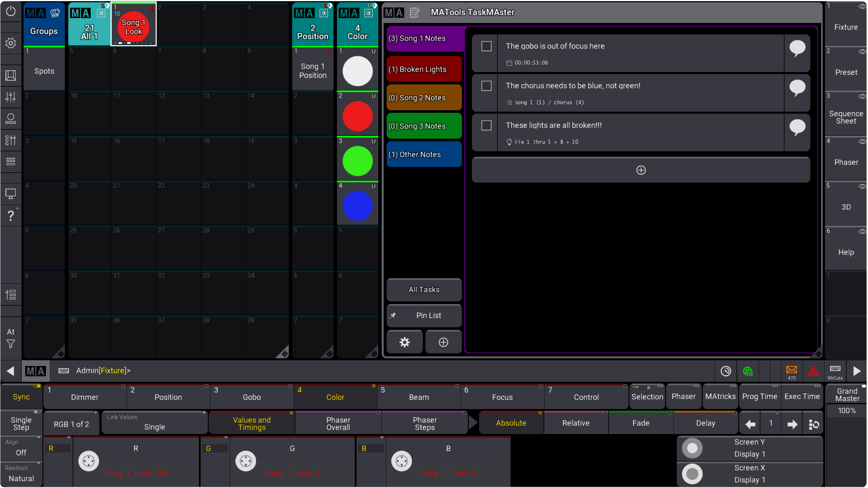Image resolution: width=868 pixels, height=488 pixels.
Task: Check the 'gobo is out of focus' task
Action: click(486, 46)
